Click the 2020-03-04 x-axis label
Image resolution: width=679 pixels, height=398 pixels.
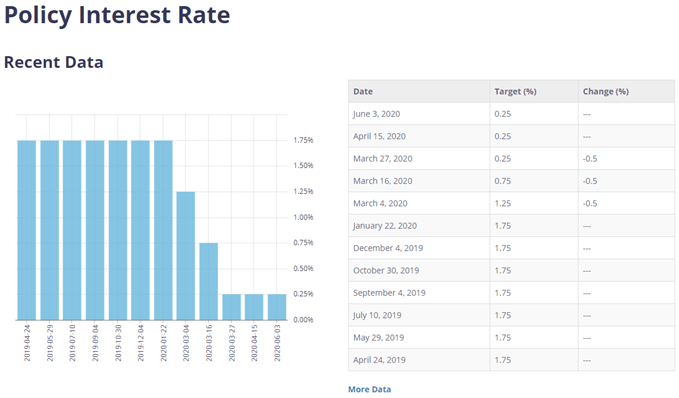[186, 343]
